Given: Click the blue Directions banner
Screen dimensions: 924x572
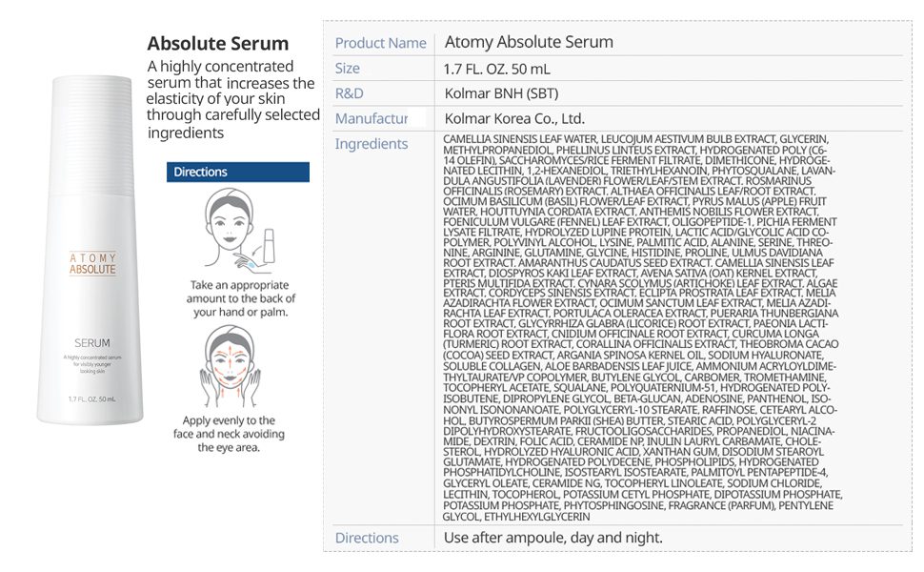Looking at the screenshot, I should pos(238,172).
